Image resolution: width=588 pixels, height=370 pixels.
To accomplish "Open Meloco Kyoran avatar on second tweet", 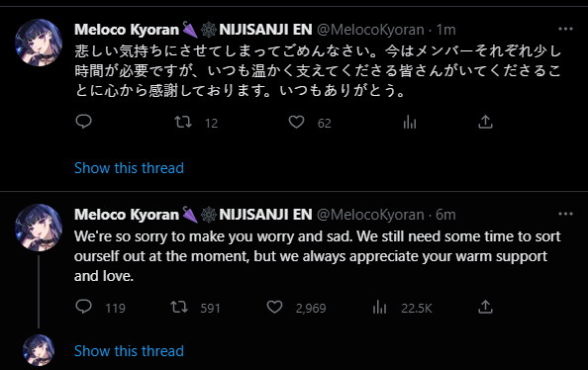I will pyautogui.click(x=39, y=228).
